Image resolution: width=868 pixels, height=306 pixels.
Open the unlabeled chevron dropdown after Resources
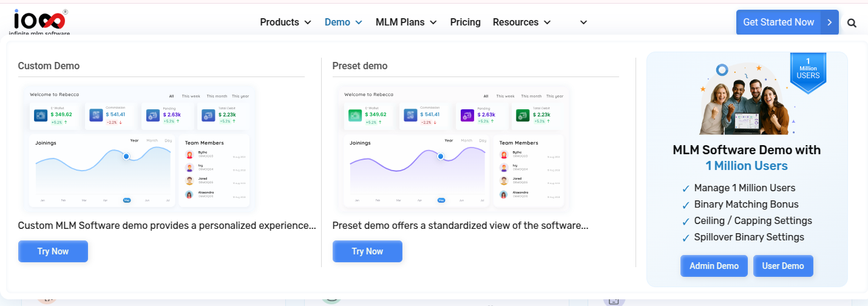point(583,22)
